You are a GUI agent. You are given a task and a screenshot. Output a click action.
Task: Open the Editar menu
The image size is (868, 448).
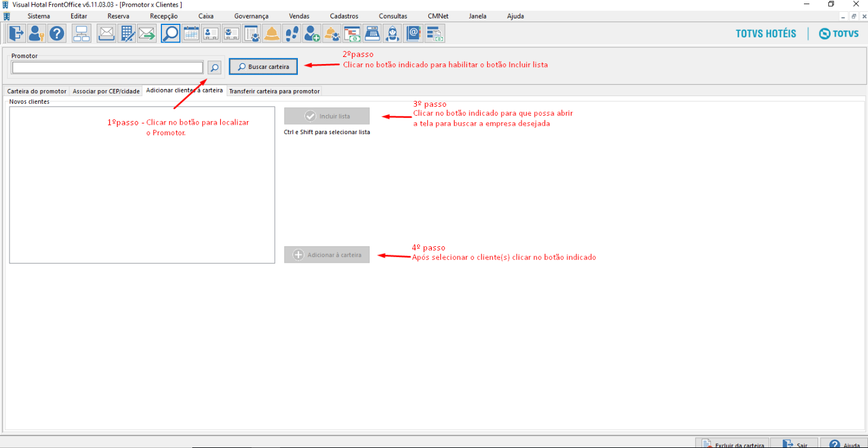click(78, 16)
